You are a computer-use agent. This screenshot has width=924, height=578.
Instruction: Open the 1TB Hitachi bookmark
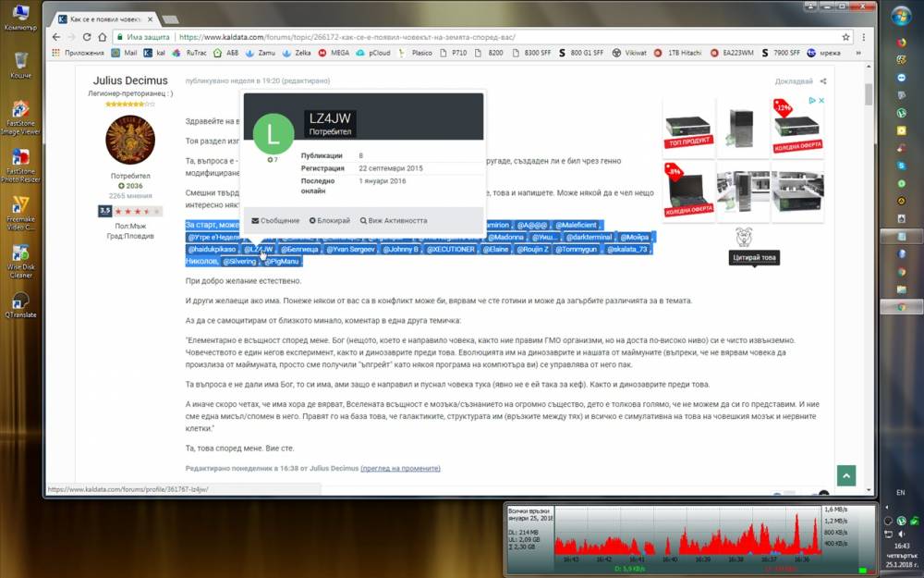[677, 53]
